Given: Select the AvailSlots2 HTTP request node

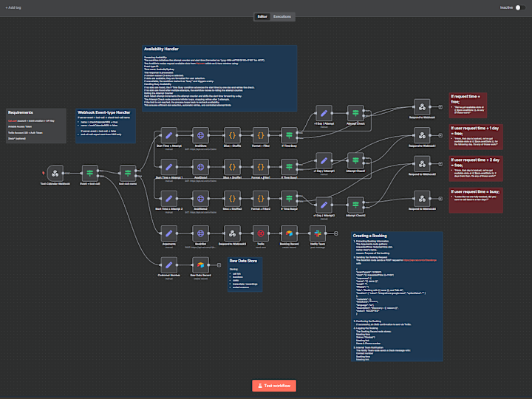Looking at the screenshot, I should point(200,199).
